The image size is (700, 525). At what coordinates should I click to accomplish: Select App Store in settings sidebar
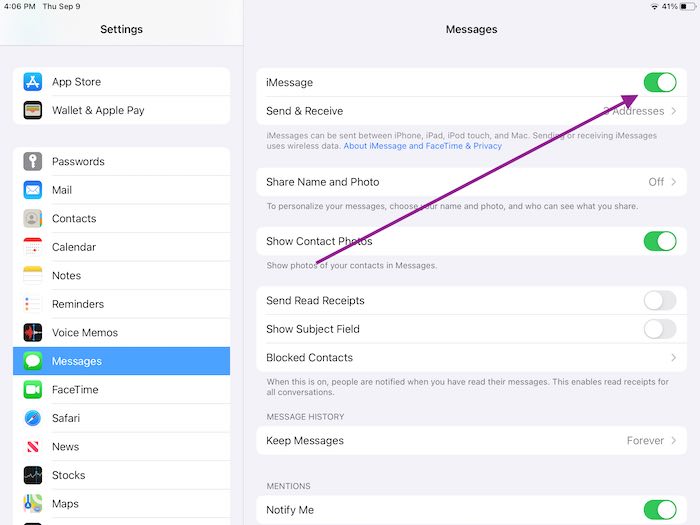click(121, 82)
